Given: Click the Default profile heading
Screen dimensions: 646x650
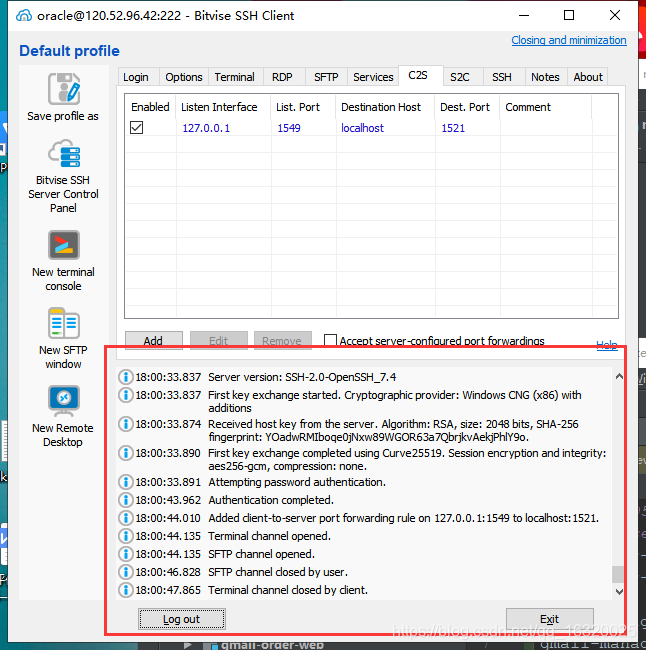Looking at the screenshot, I should click(x=69, y=51).
